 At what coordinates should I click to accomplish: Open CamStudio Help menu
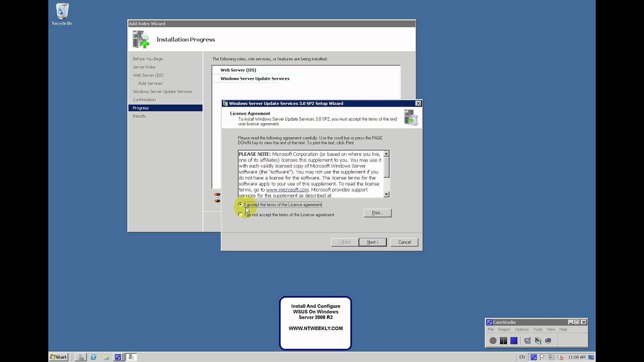(x=563, y=329)
